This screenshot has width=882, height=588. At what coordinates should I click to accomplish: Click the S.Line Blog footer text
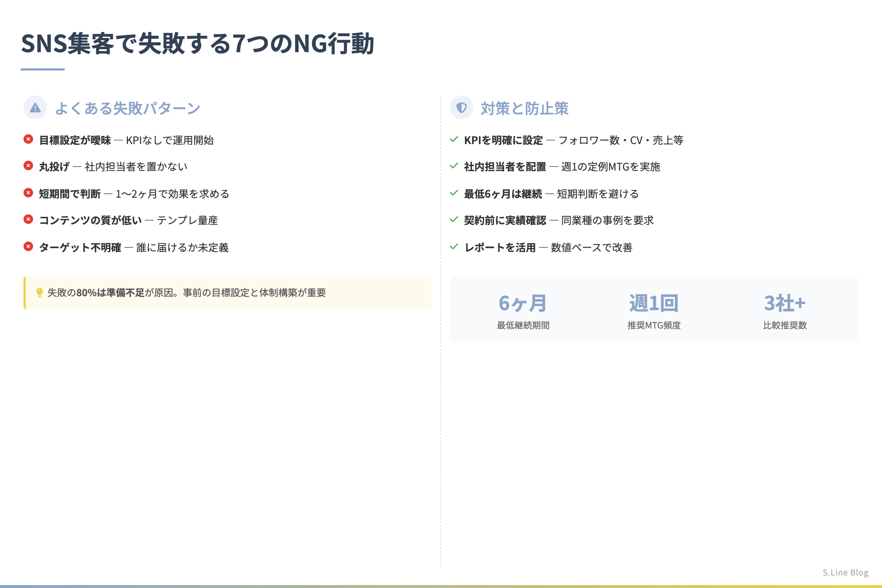tap(846, 572)
